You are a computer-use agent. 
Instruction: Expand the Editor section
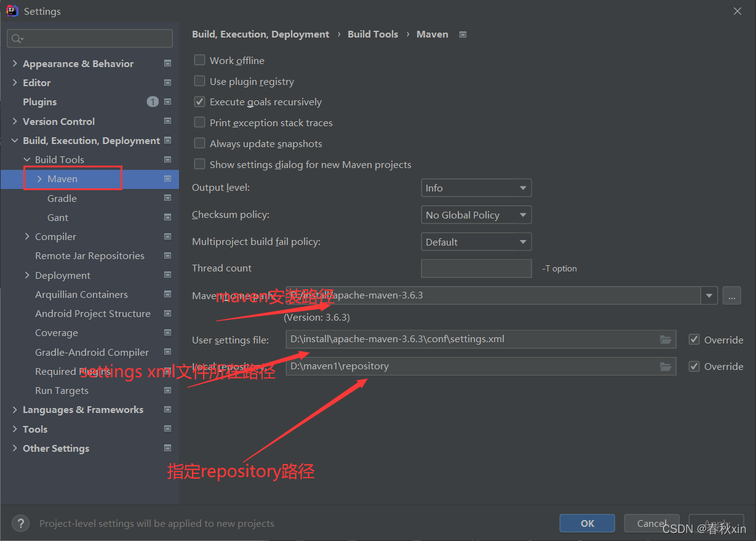(15, 82)
